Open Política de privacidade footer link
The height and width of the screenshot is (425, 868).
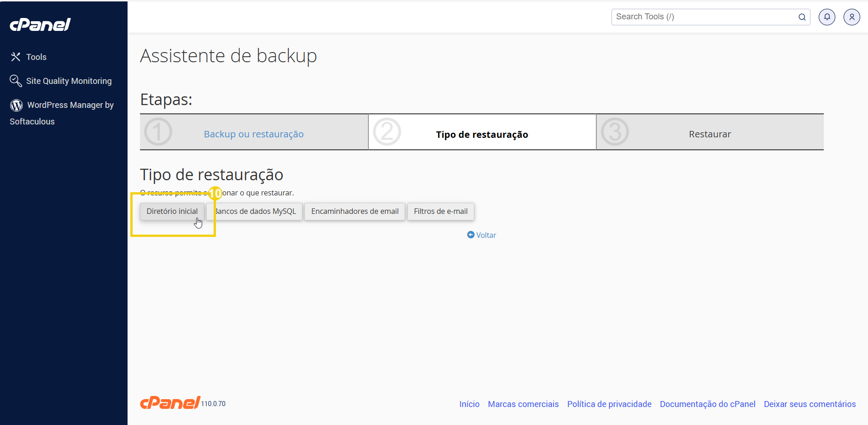[609, 404]
